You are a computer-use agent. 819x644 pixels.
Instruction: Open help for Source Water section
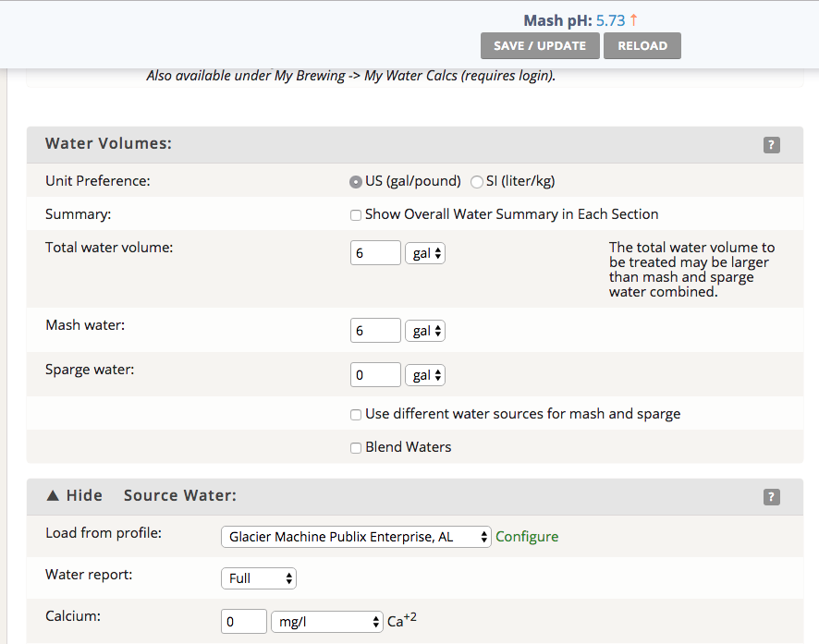click(772, 497)
